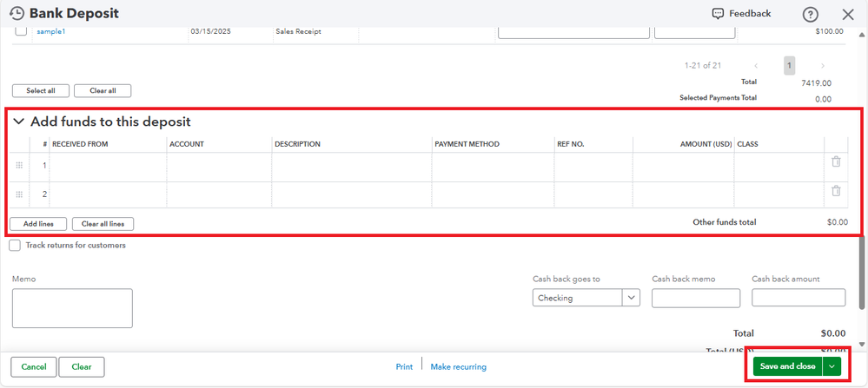The width and height of the screenshot is (868, 388).
Task: Click Account cell in line 1
Action: (x=219, y=165)
